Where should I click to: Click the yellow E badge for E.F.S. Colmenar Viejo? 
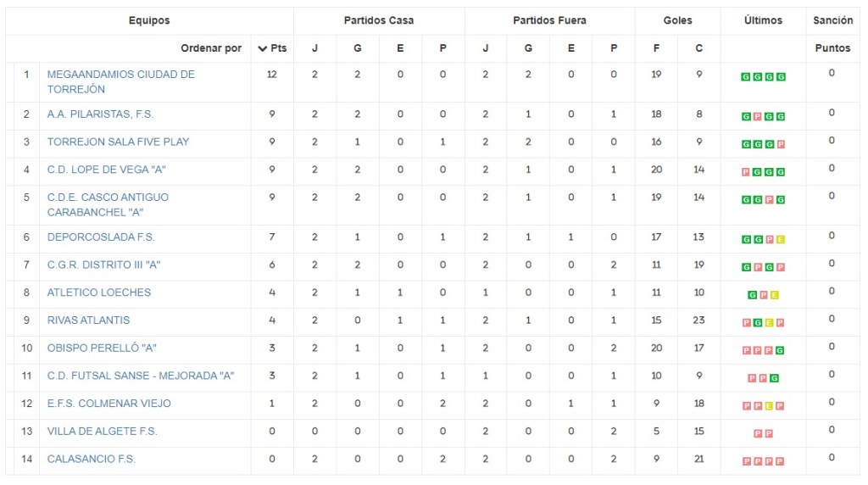[769, 406]
